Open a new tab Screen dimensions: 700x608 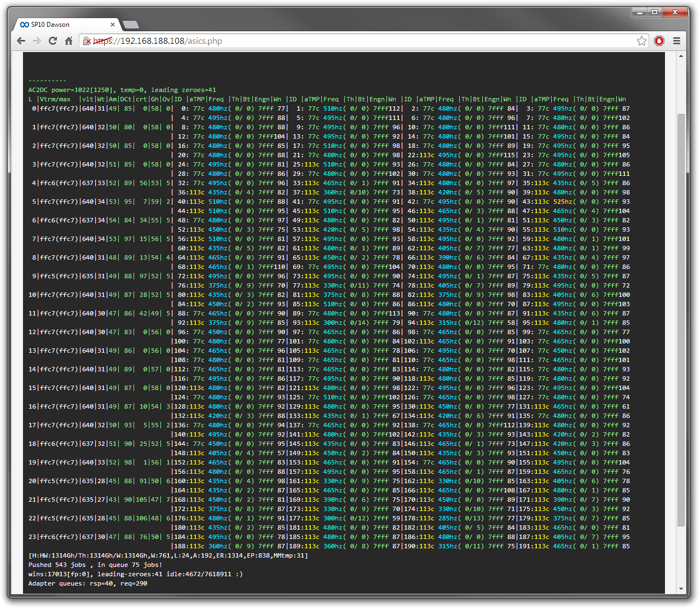130,25
